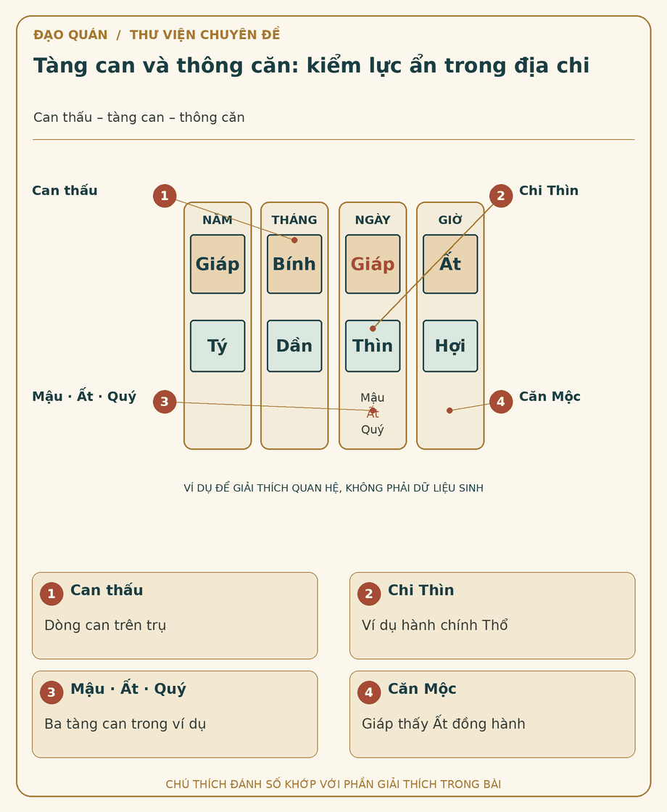Select the red Giáp tile in NGÀY column
This screenshot has height=812, width=667.
pos(373,264)
